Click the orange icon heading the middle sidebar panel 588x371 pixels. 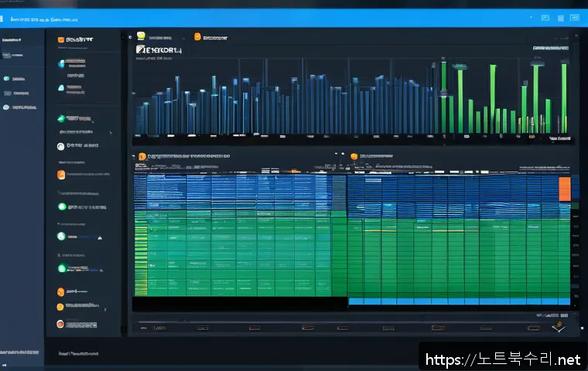(x=60, y=38)
